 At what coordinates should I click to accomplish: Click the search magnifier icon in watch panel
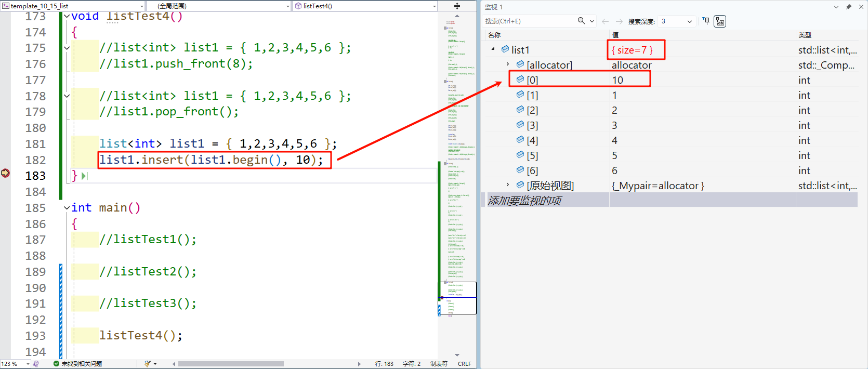(x=581, y=21)
